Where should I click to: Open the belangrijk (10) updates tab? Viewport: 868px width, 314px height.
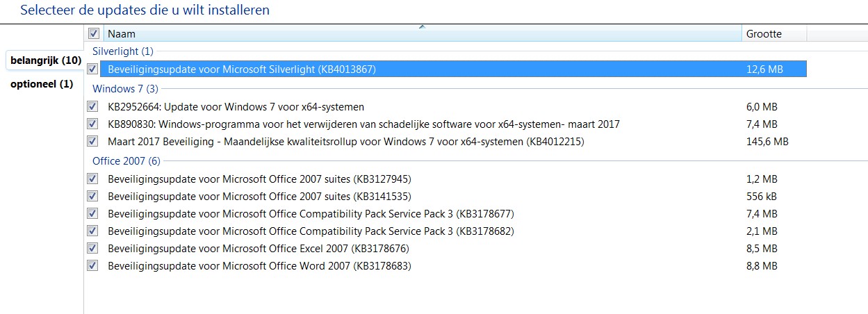coord(45,60)
